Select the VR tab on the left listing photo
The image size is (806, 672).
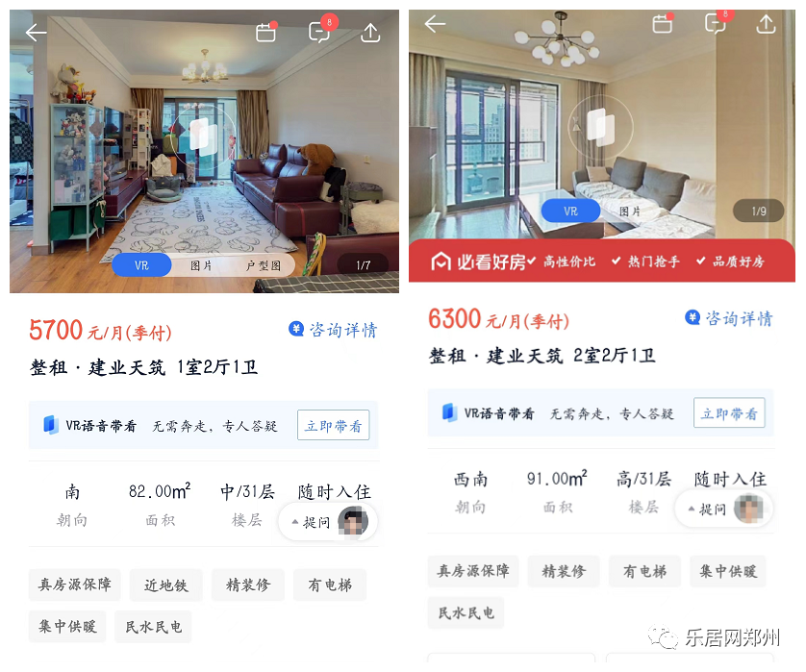(141, 265)
